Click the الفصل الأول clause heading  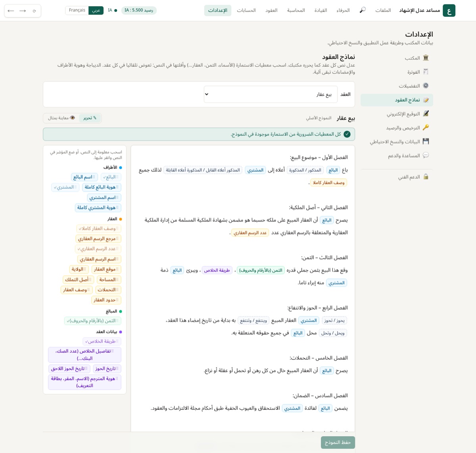point(319,157)
